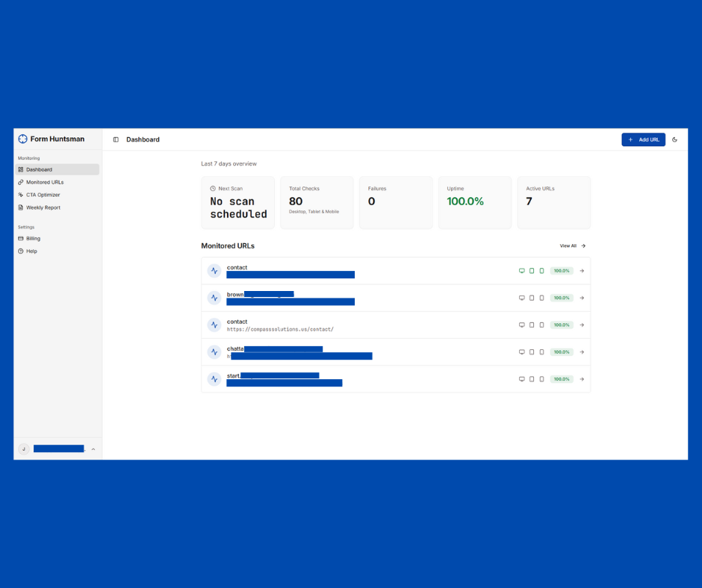Click the Form Huntsman logo icon
This screenshot has height=588, width=702.
[x=23, y=139]
